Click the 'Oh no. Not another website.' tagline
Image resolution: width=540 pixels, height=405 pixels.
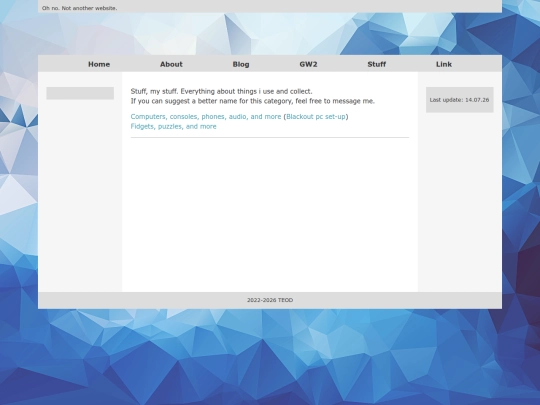tap(80, 8)
